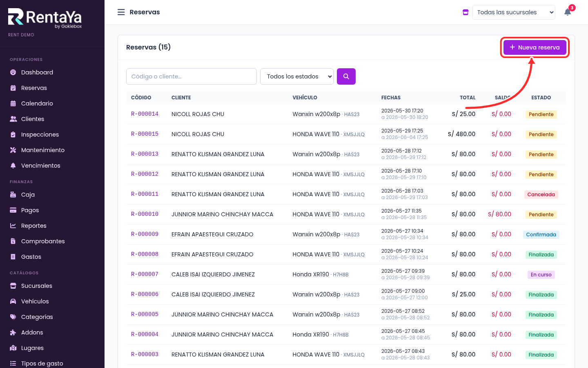Click the Gastos receipt icon
Screen dimensions: 588x368
[x=13, y=257]
